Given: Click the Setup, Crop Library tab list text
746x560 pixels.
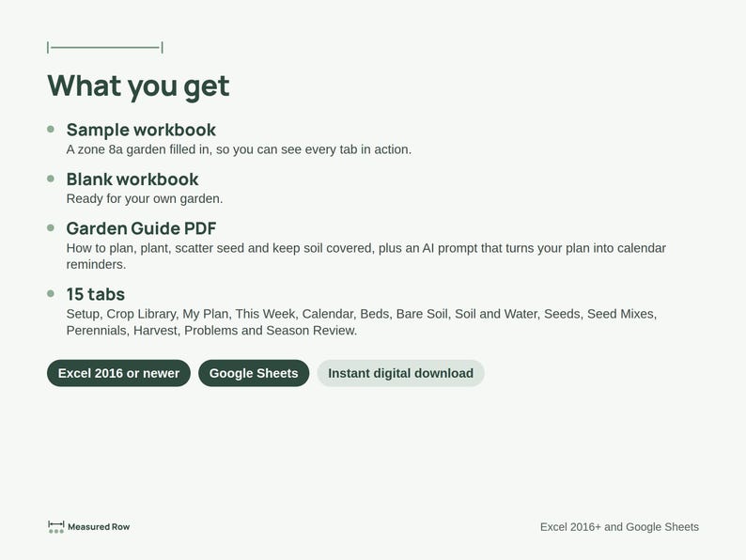Looking at the screenshot, I should click(x=362, y=322).
